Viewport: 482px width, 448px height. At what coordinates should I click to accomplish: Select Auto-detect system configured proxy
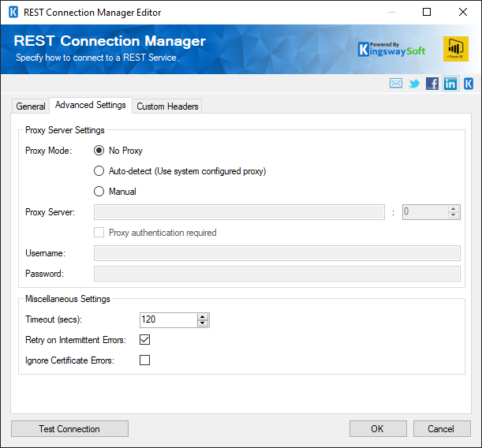[99, 171]
